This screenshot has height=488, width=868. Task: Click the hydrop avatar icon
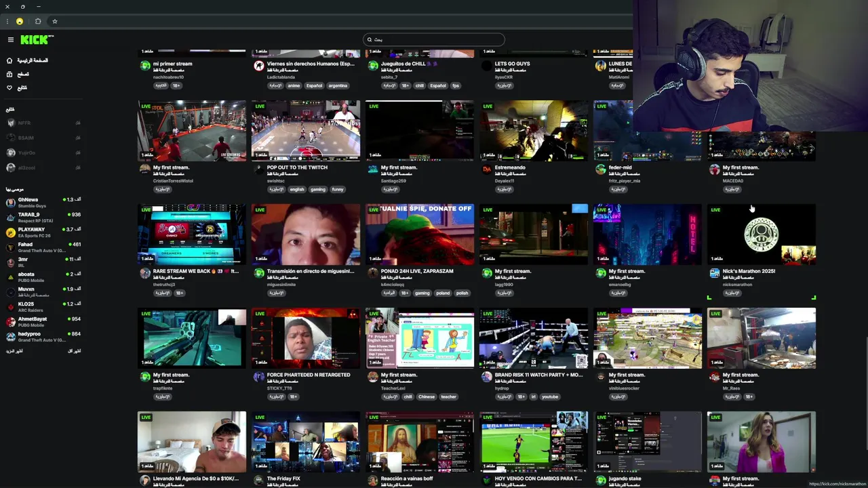(487, 377)
